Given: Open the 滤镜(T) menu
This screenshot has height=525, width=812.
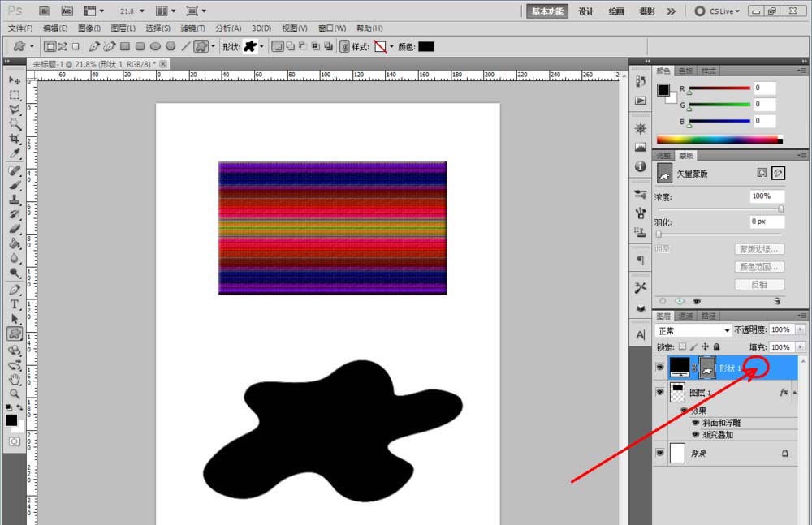Looking at the screenshot, I should [192, 28].
